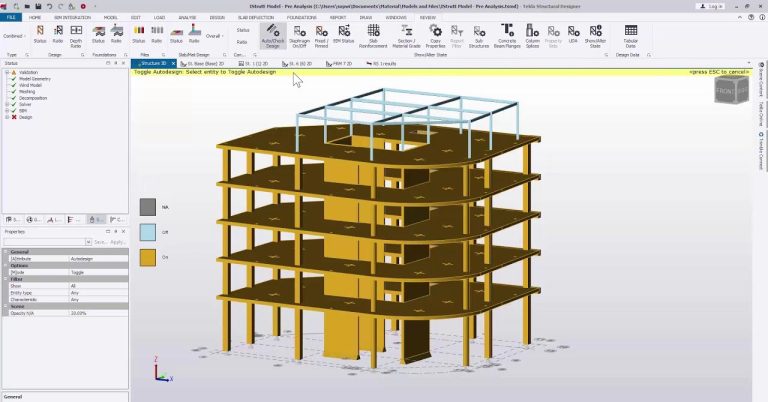Click the Diaphragm On/Off ribbon icon
The image size is (768, 402).
click(x=299, y=36)
